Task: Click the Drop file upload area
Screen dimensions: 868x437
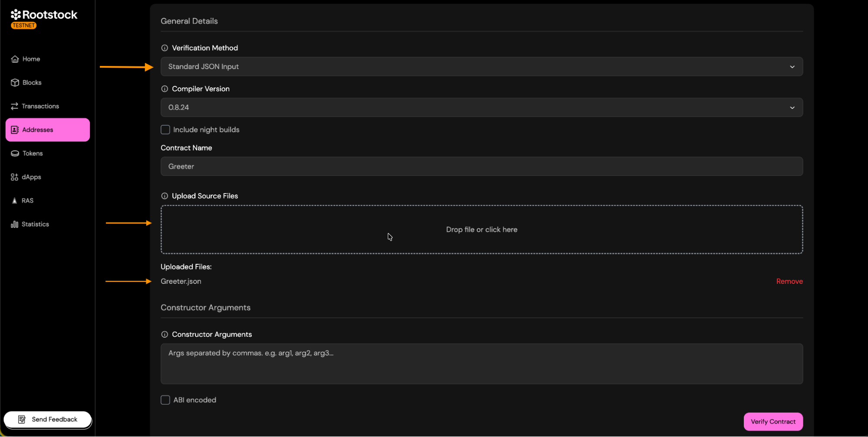Action: click(x=481, y=230)
